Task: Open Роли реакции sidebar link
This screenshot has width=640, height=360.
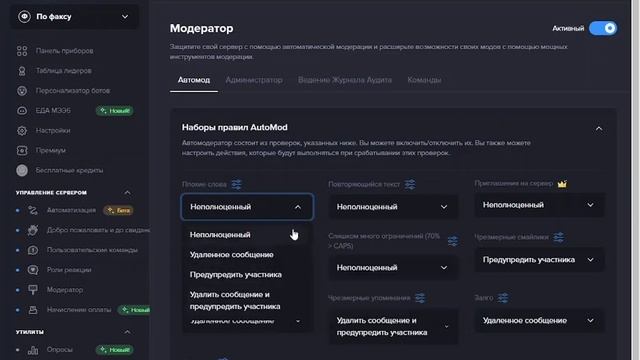Action: point(69,270)
